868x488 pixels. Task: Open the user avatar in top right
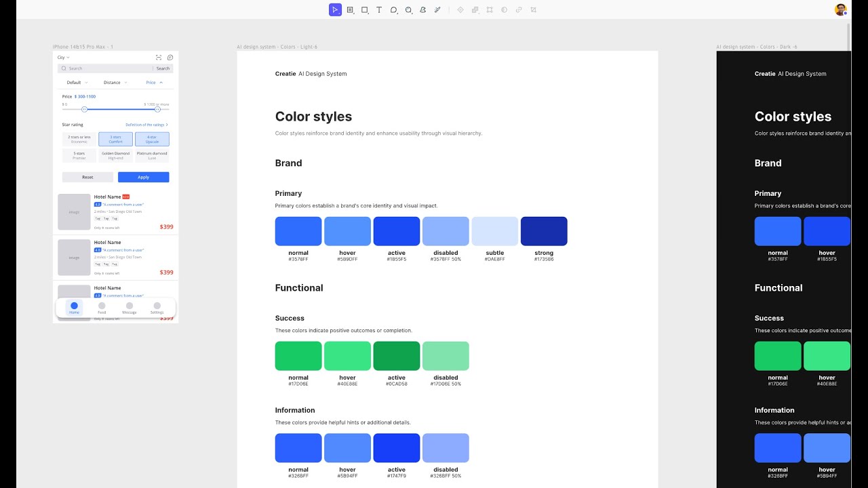click(x=841, y=9)
